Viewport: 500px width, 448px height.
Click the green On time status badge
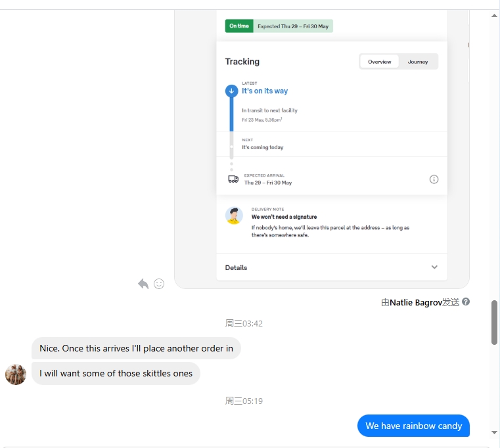[239, 26]
